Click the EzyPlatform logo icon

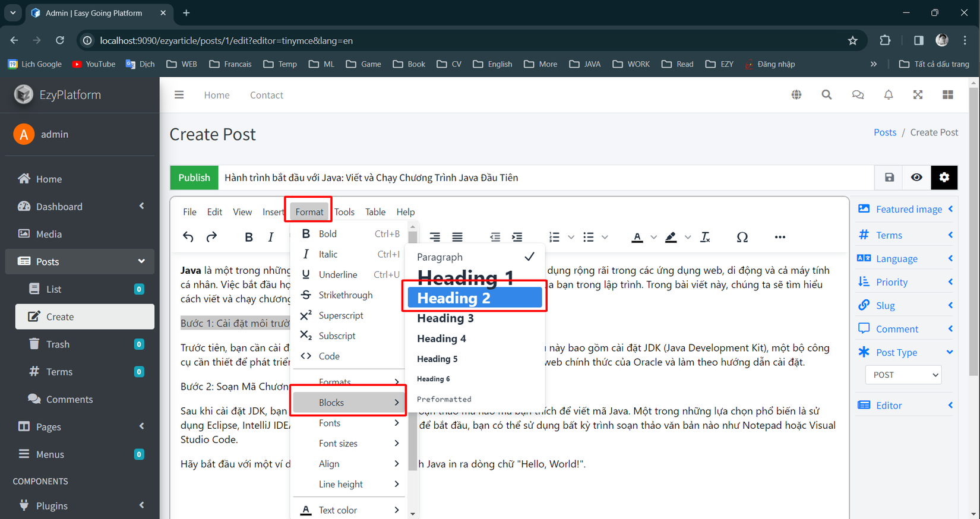tap(24, 94)
